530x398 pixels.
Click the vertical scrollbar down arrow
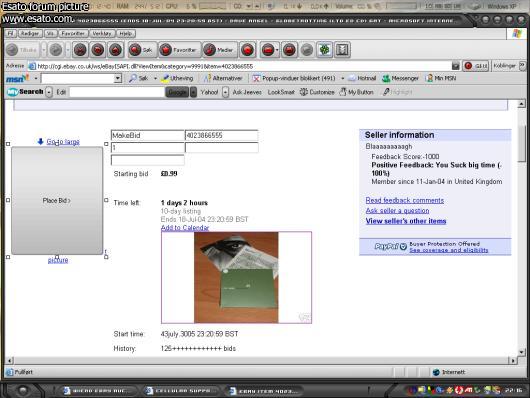tap(522, 352)
